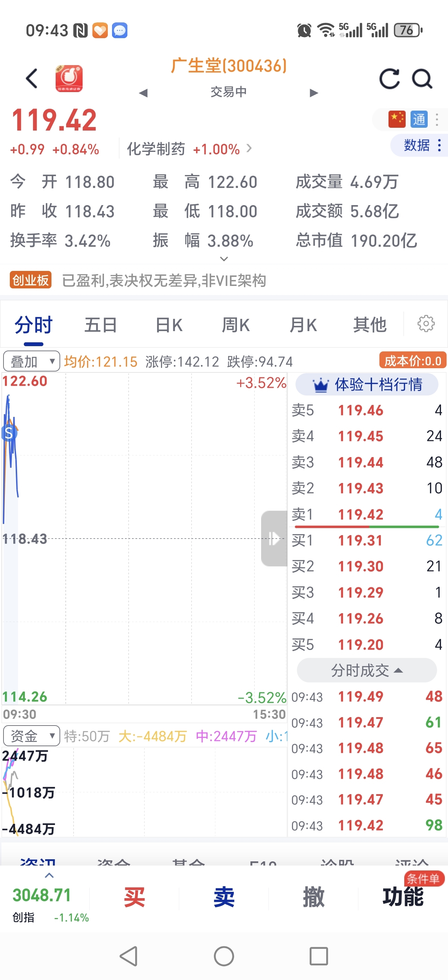Open the search magnifier
Image resolution: width=448 pixels, height=980 pixels.
pyautogui.click(x=422, y=79)
